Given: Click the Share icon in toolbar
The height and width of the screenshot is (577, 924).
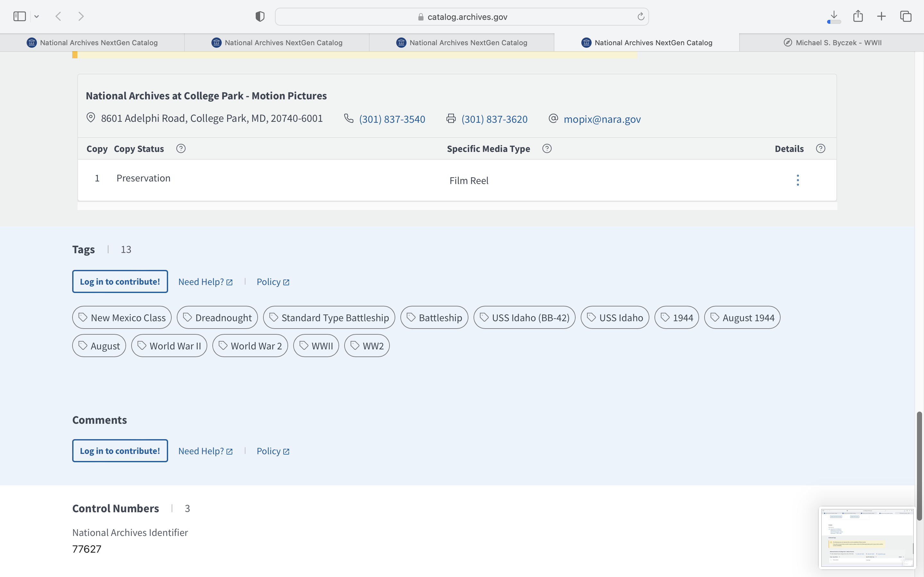Looking at the screenshot, I should [x=858, y=16].
